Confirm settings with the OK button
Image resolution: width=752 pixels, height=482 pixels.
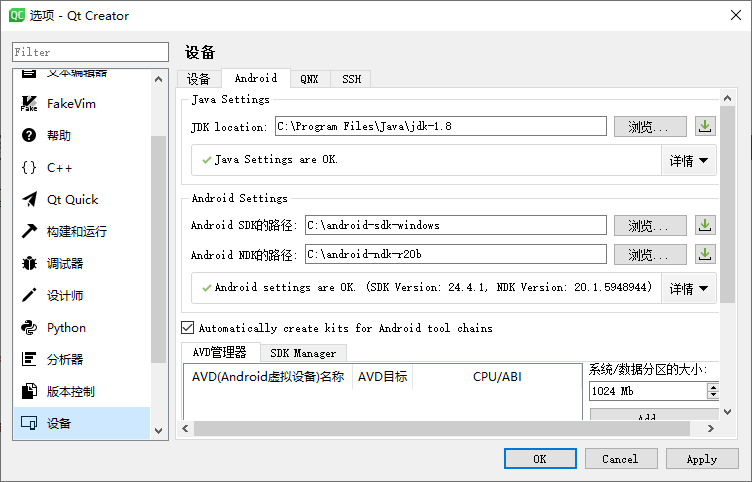pyautogui.click(x=540, y=459)
